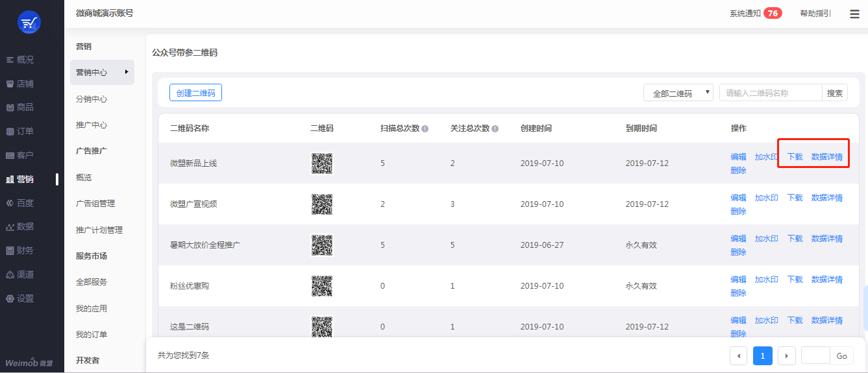Open QR code thumbnail for 微盟新品上线
The width and height of the screenshot is (868, 373).
tap(322, 163)
